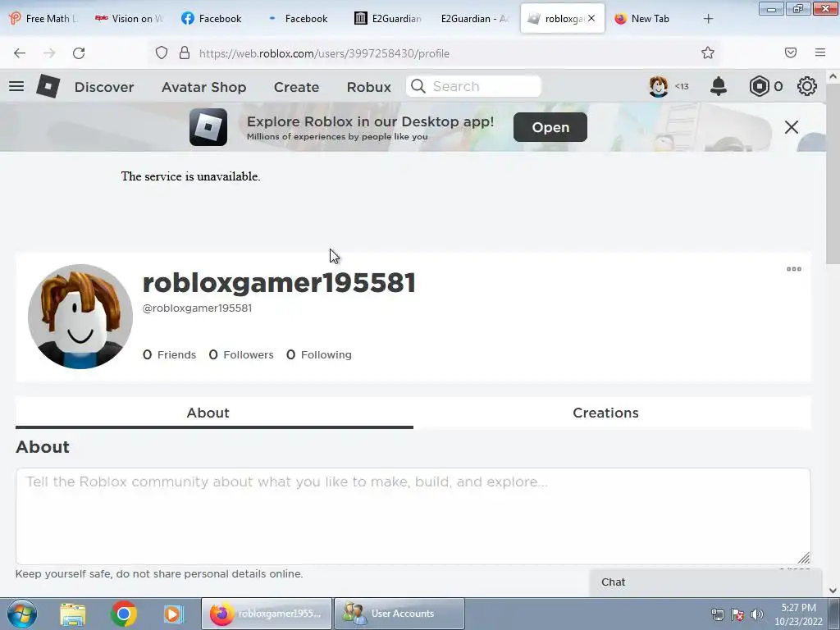
Task: Click the 'The service is unavailable.' message
Action: [x=190, y=176]
